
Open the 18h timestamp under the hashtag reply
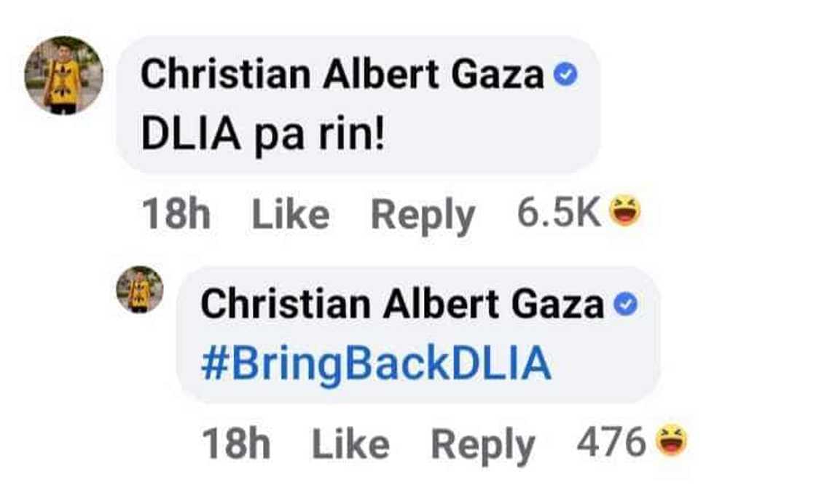tap(236, 444)
